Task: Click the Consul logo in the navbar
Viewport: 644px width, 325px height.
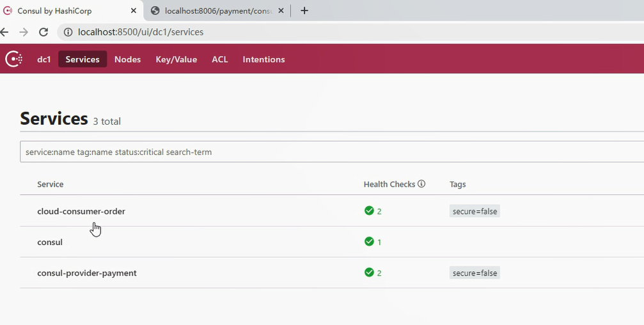Action: [13, 59]
